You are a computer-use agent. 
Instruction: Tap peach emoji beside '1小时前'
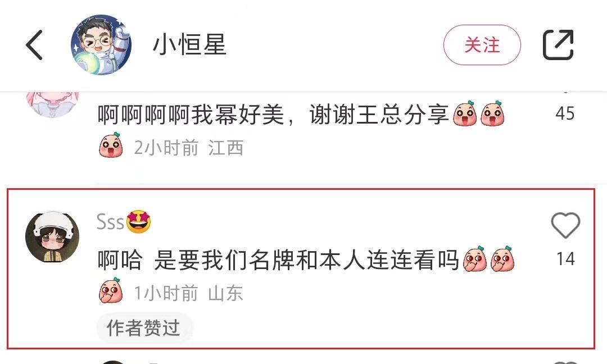tap(111, 290)
